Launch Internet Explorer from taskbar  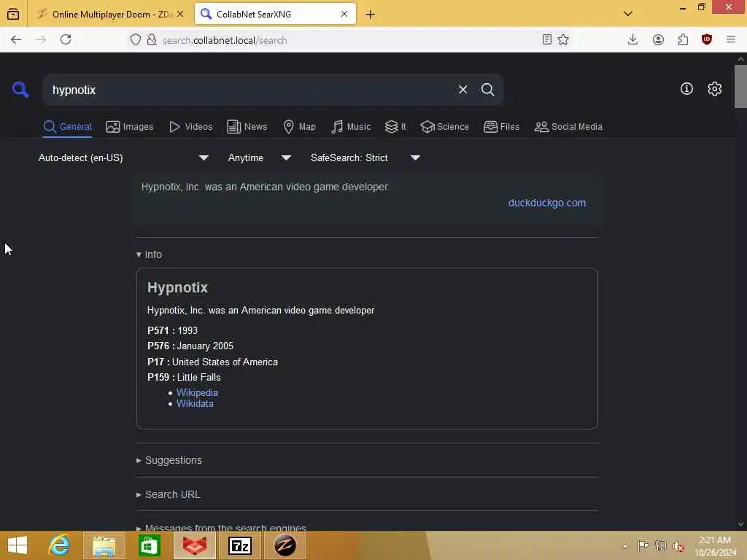click(60, 545)
